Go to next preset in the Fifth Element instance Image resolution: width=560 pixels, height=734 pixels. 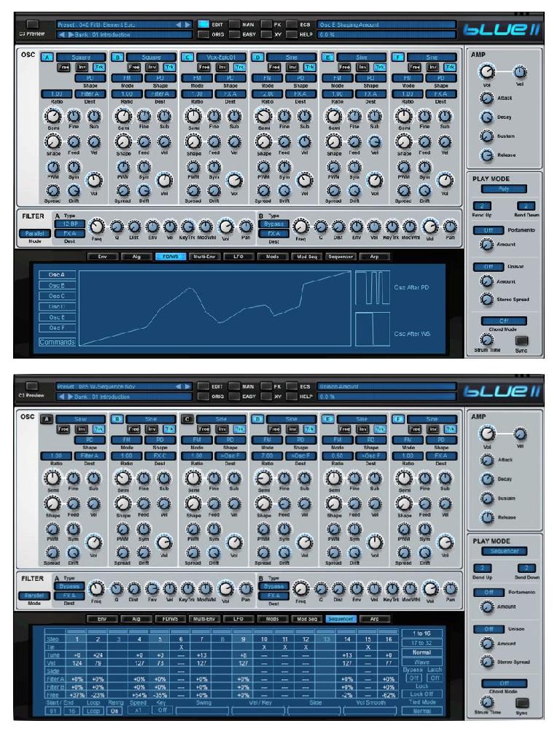[187, 24]
